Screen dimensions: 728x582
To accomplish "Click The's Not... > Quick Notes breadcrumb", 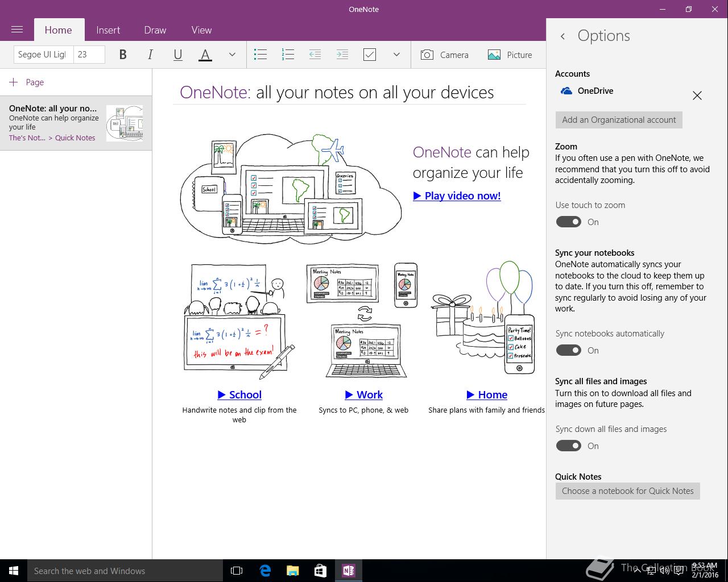I will [52, 138].
